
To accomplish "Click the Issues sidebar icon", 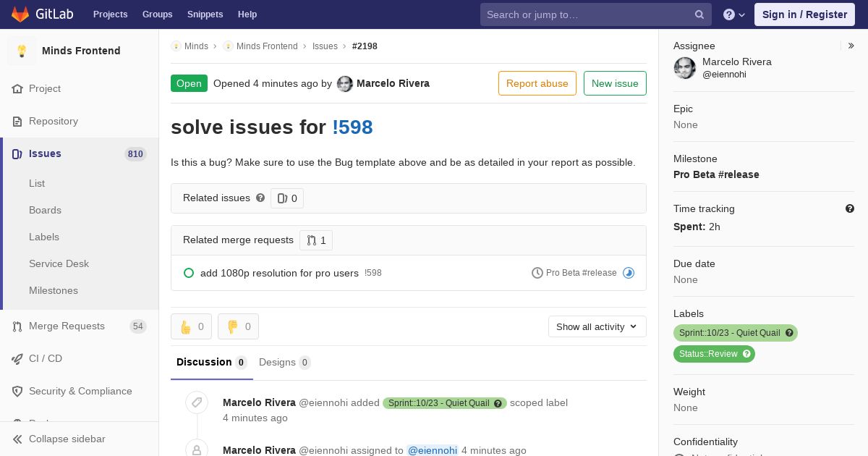I will coord(18,154).
